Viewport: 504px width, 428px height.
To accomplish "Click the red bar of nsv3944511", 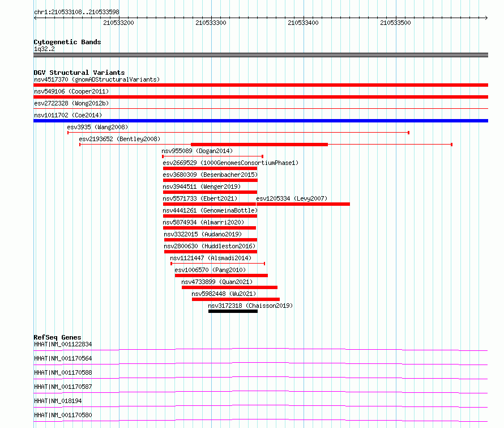I will 210,192.
